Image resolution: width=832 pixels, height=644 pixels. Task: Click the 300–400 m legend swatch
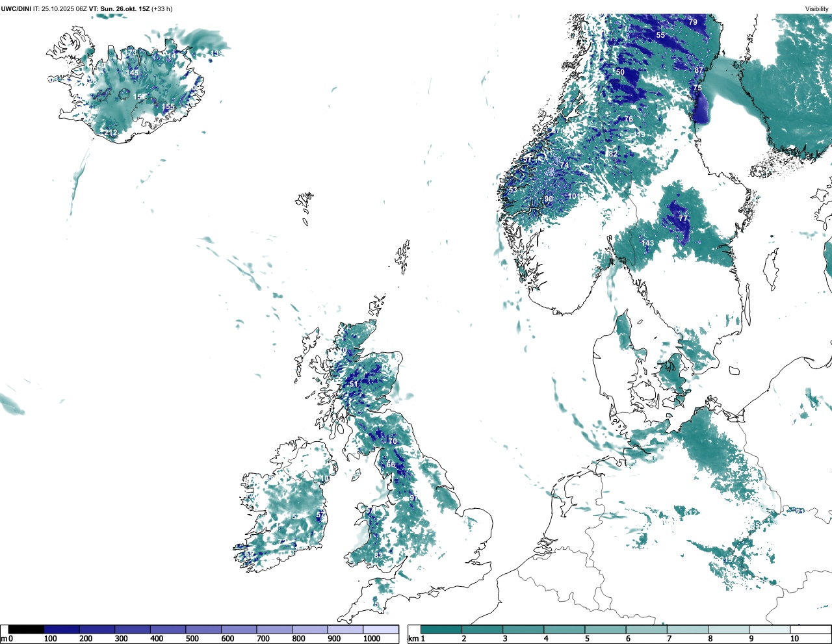[x=133, y=629]
